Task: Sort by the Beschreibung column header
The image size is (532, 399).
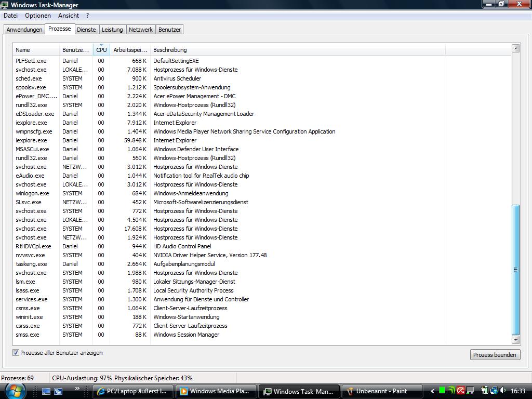Action: [298, 50]
